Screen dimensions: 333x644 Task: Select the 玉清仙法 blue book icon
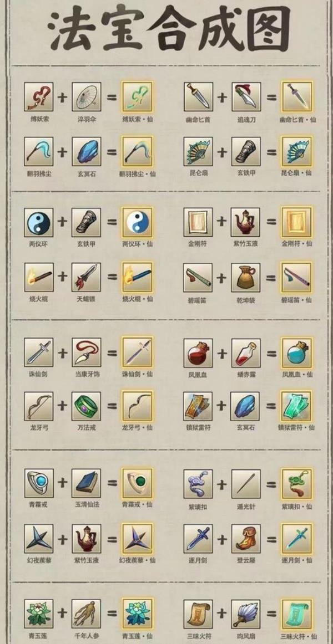(x=87, y=483)
